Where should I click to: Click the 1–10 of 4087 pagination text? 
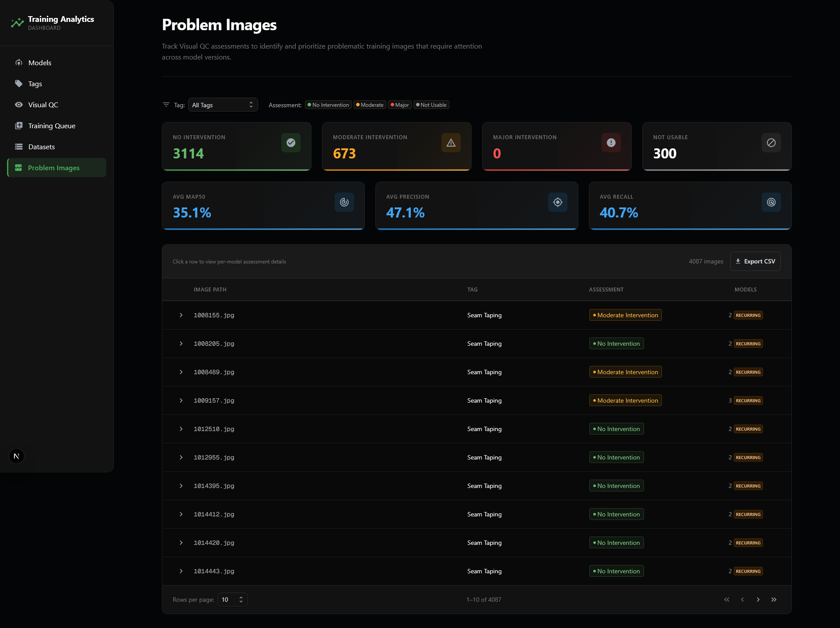point(484,600)
